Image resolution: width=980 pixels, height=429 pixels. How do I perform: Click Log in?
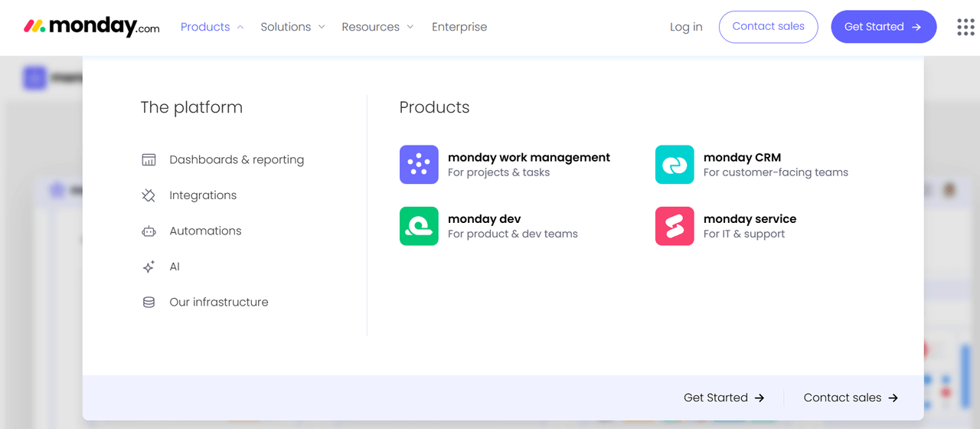coord(686,27)
